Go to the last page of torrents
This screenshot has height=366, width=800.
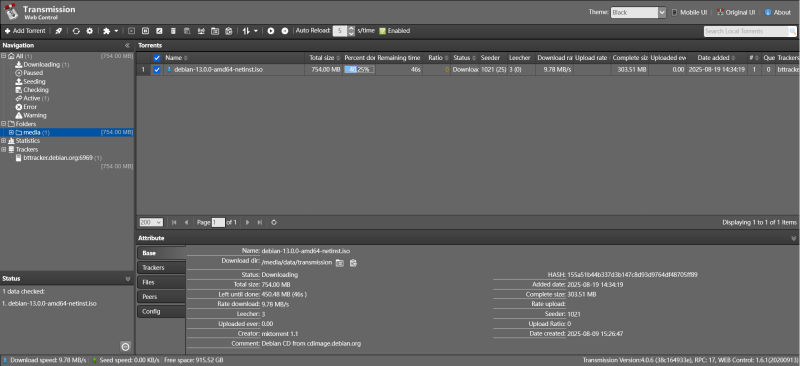pos(260,222)
